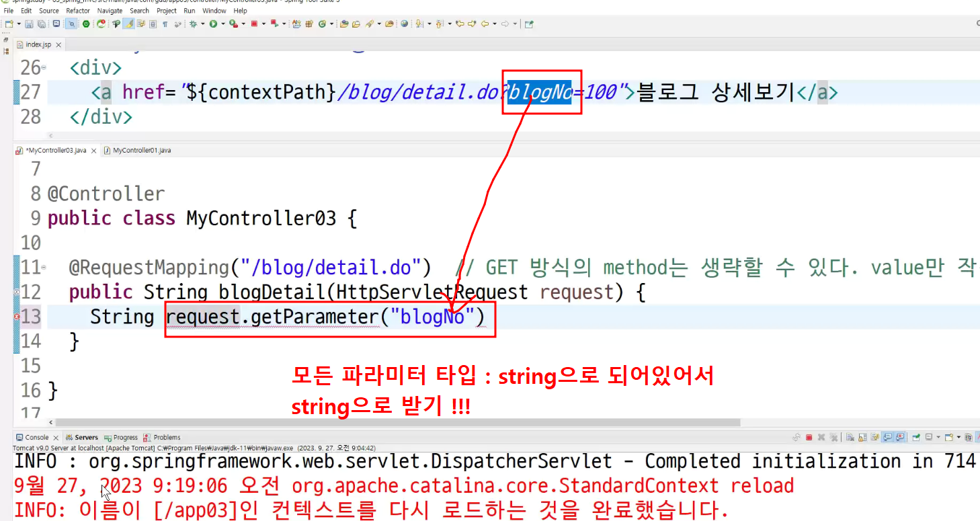The height and width of the screenshot is (521, 980).
Task: Click the @Controller annotation text
Action: click(x=106, y=194)
